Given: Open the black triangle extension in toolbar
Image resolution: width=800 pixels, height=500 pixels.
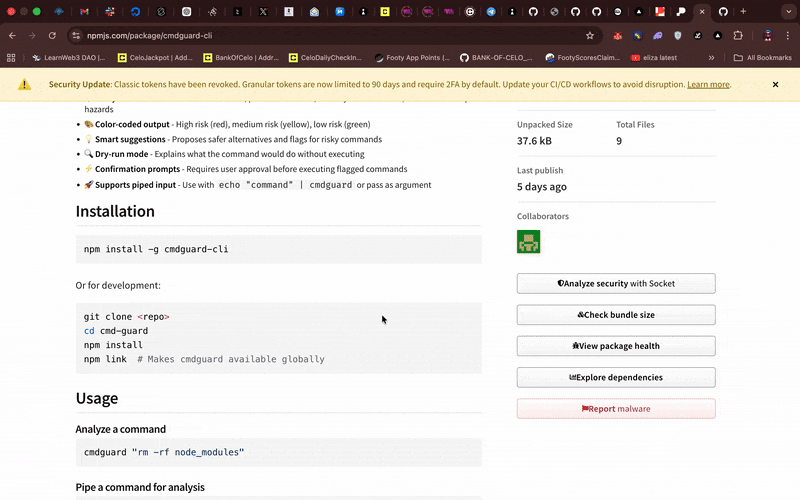Looking at the screenshot, I should 718,35.
